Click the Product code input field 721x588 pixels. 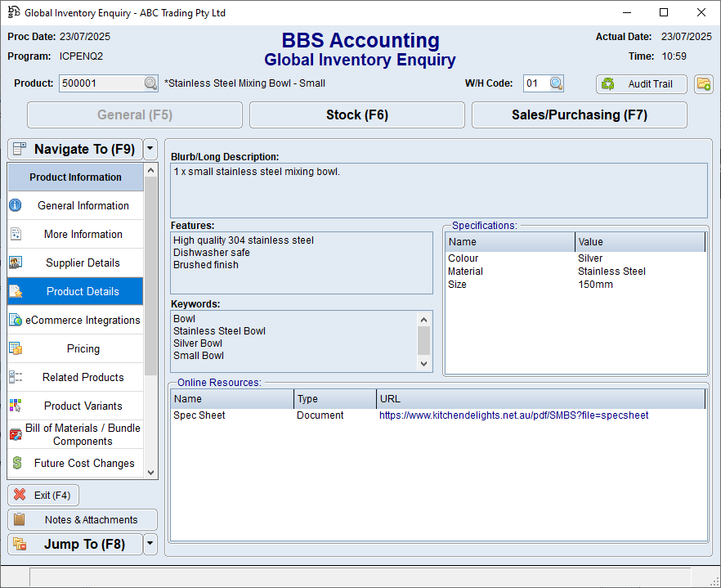(101, 83)
